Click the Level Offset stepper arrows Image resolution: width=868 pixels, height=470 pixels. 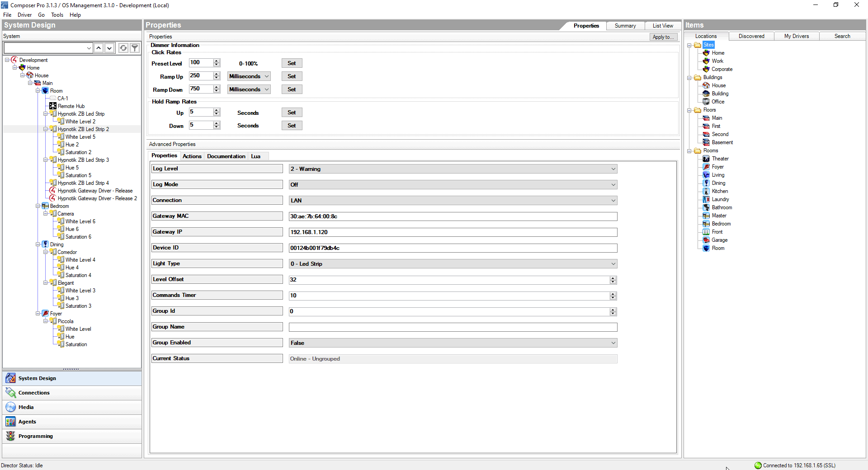[x=613, y=280]
